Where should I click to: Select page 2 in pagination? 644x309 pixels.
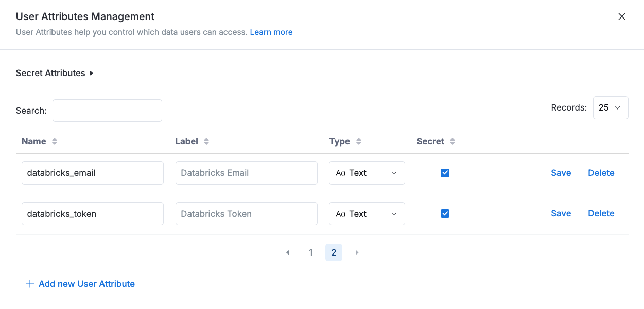click(334, 252)
